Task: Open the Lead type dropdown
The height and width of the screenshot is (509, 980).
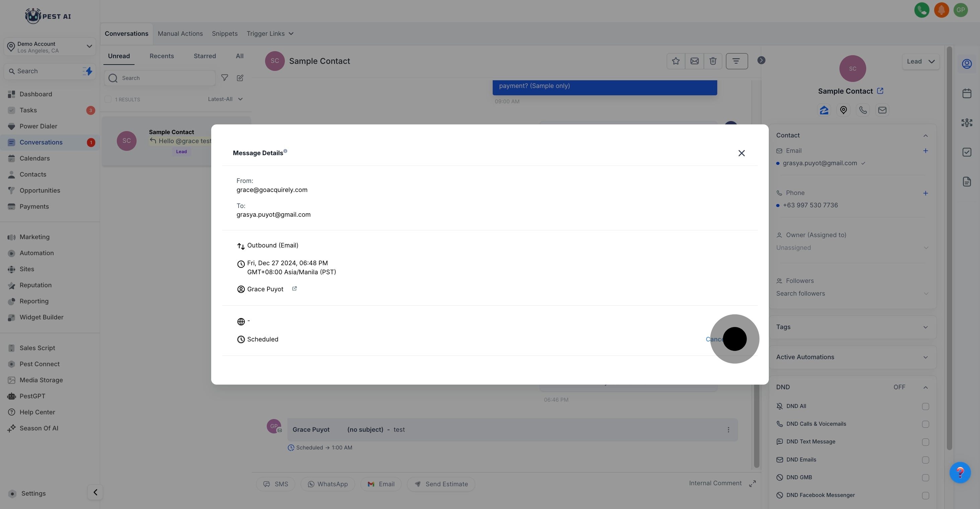Action: pos(920,62)
